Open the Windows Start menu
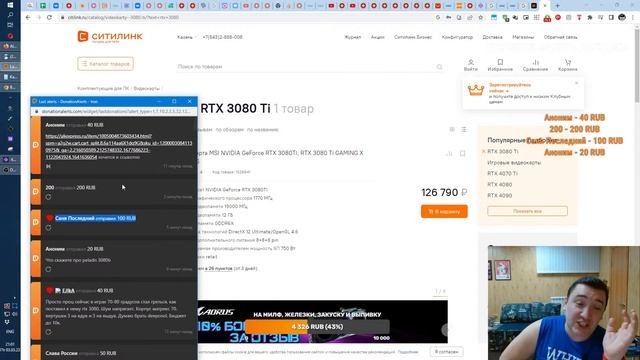The width and height of the screenshot is (640, 360). (10, 5)
